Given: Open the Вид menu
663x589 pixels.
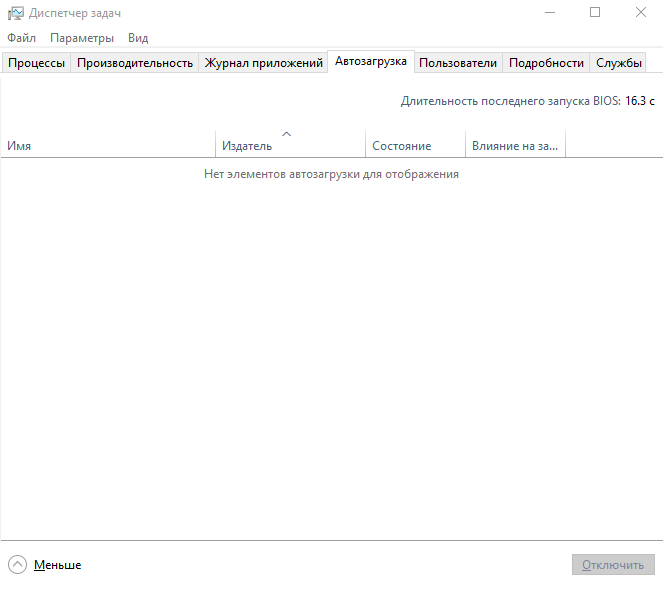Looking at the screenshot, I should coord(138,38).
